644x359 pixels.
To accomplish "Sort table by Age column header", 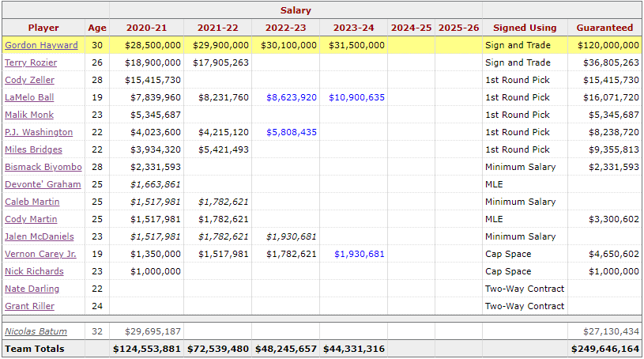I will [x=97, y=28].
